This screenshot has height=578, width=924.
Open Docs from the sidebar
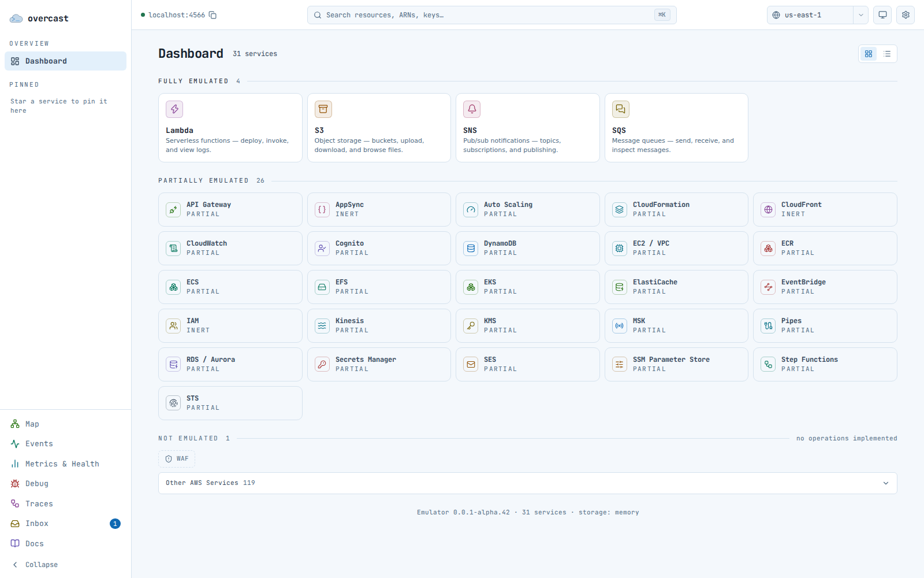pos(65,544)
